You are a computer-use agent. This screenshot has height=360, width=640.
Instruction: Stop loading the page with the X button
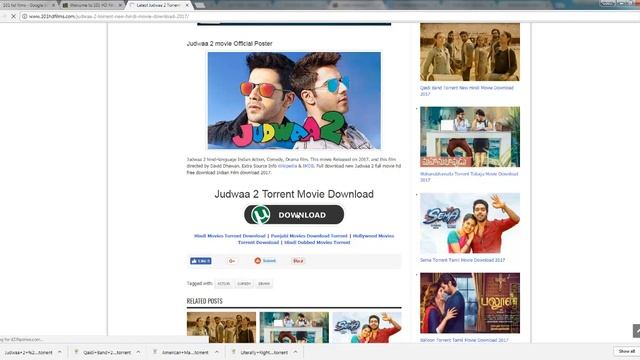[x=13, y=16]
